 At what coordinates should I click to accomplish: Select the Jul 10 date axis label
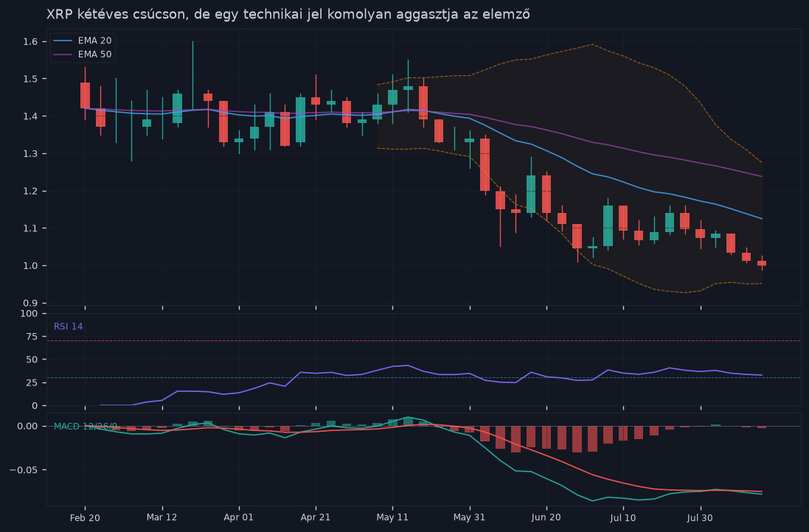click(x=623, y=517)
